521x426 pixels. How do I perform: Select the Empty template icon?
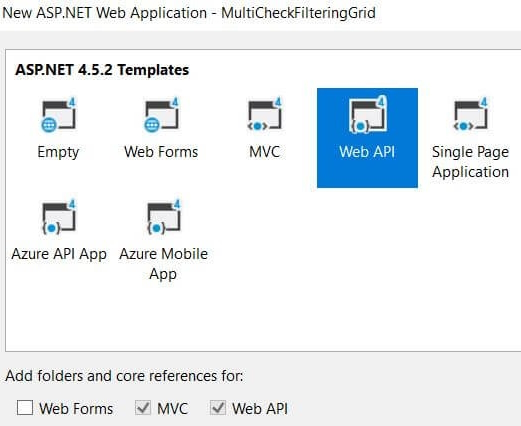(x=59, y=115)
